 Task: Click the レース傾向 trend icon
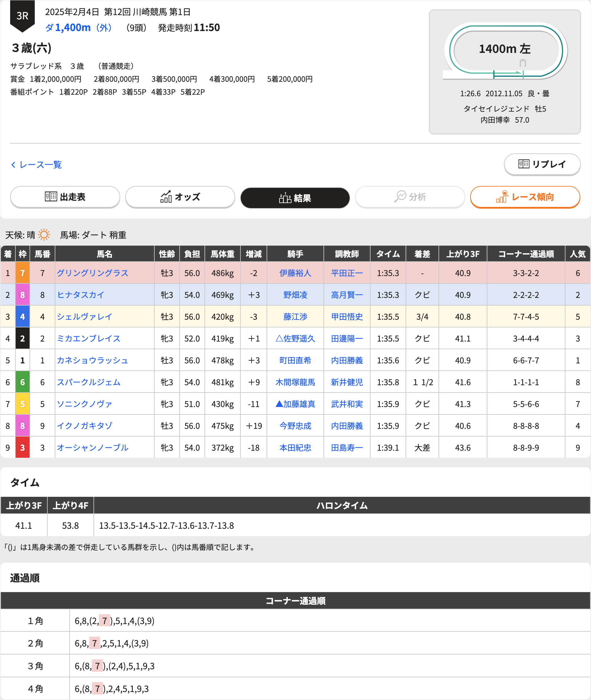point(502,197)
